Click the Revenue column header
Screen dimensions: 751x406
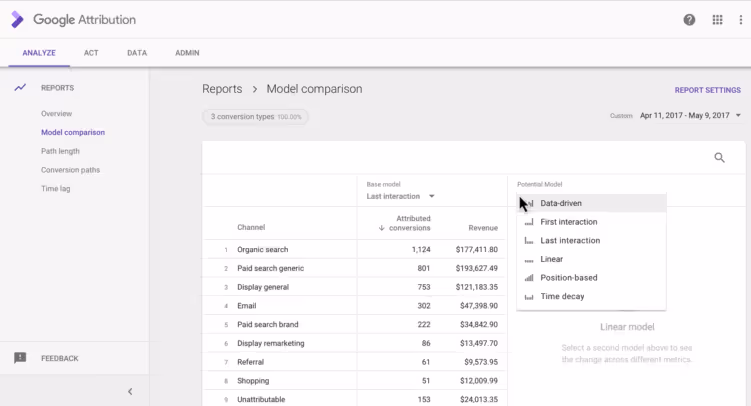point(483,228)
